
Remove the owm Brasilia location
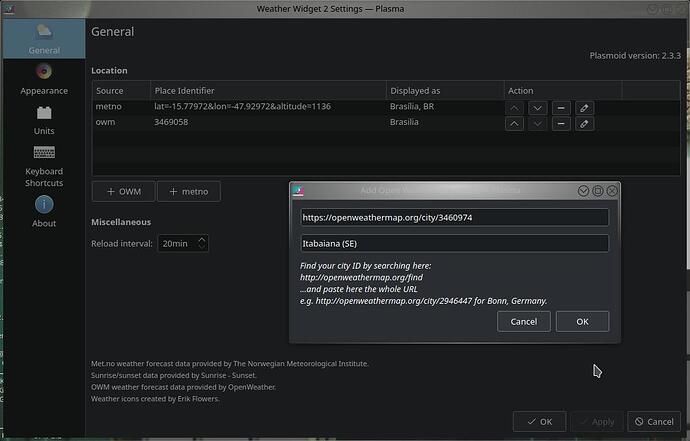point(561,124)
